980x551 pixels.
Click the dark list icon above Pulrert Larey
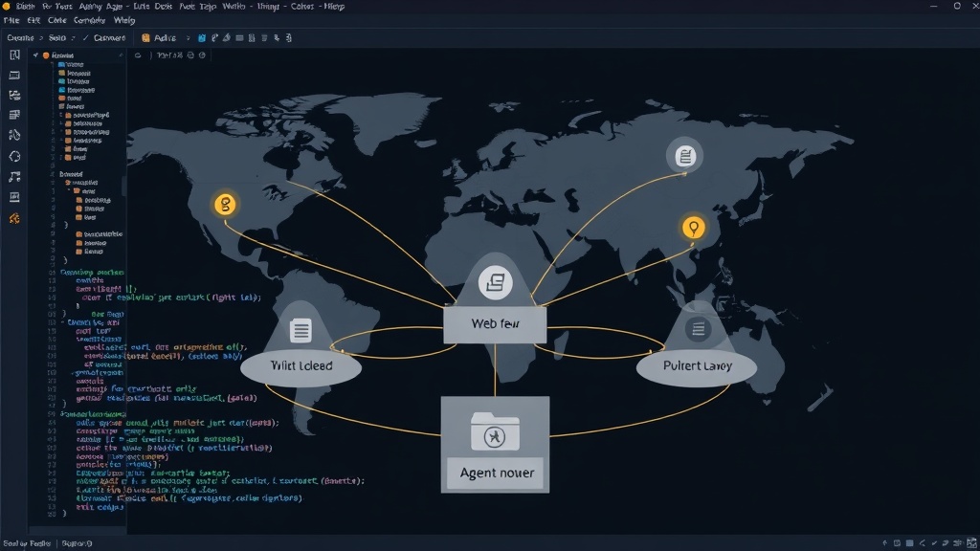(x=698, y=328)
